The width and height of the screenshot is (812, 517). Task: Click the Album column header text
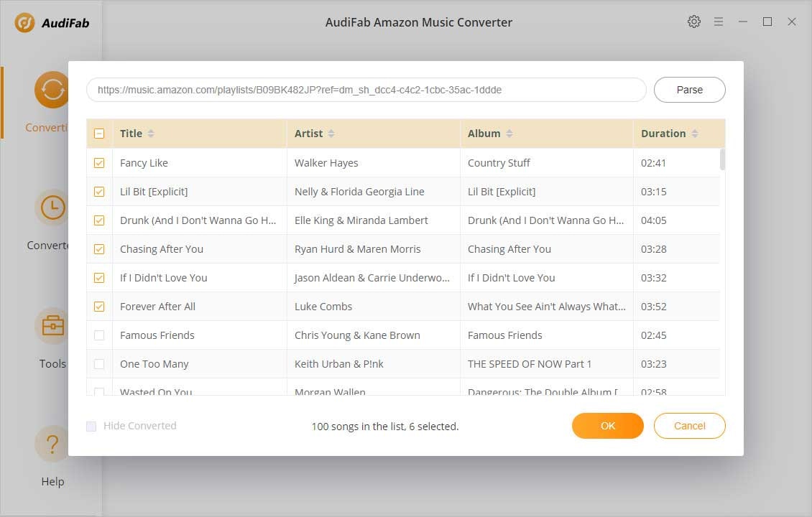pyautogui.click(x=484, y=134)
